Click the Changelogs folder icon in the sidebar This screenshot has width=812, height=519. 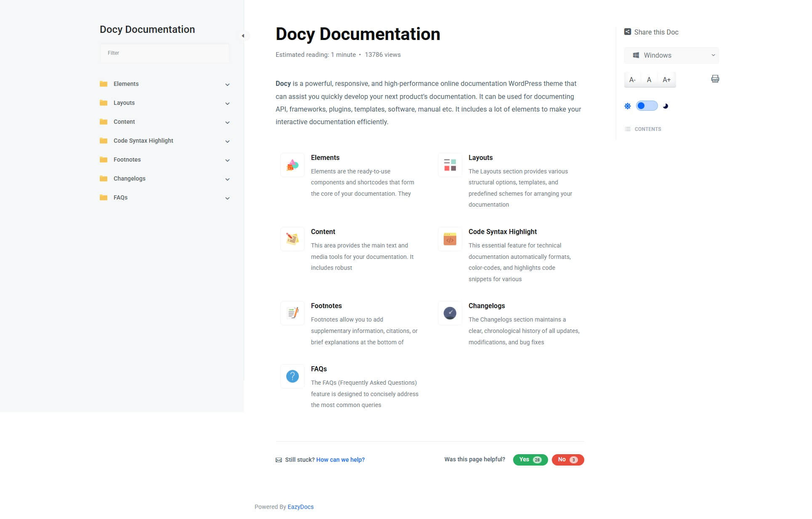click(x=103, y=178)
